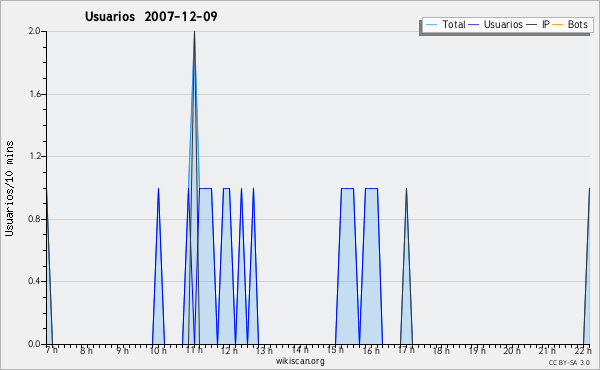The image size is (600, 370).
Task: Click the 22 h x-axis label
Action: point(583,350)
